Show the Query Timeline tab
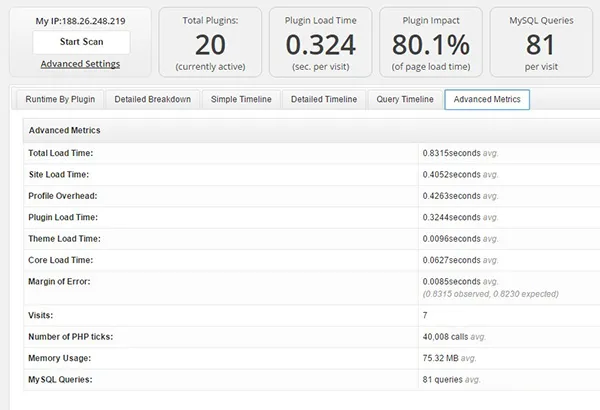Image resolution: width=600 pixels, height=410 pixels. pyautogui.click(x=404, y=100)
